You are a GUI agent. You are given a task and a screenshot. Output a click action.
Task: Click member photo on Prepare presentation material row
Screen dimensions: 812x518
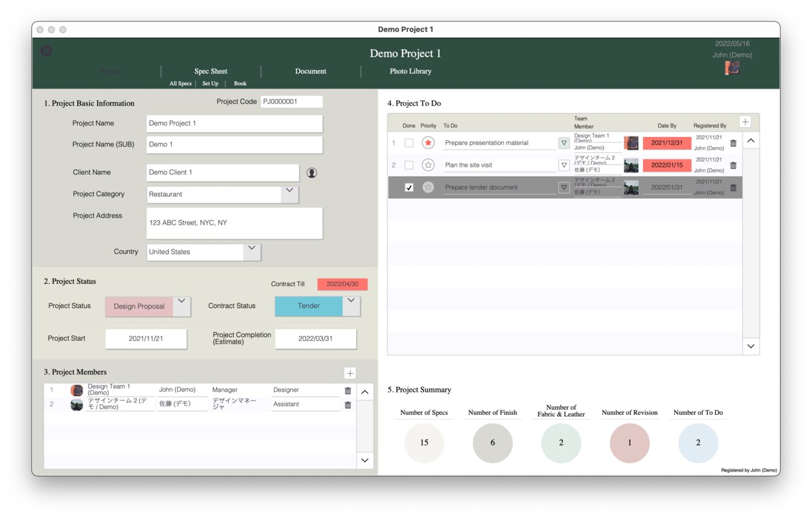pos(631,143)
